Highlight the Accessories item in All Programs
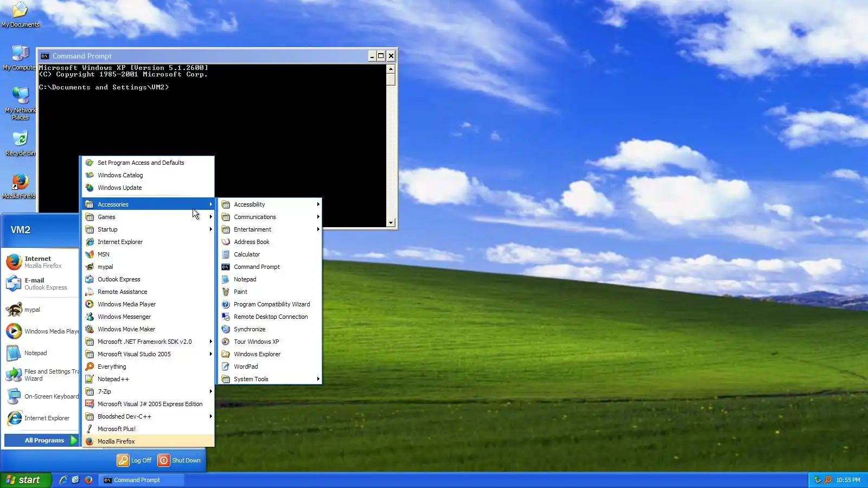 (148, 204)
